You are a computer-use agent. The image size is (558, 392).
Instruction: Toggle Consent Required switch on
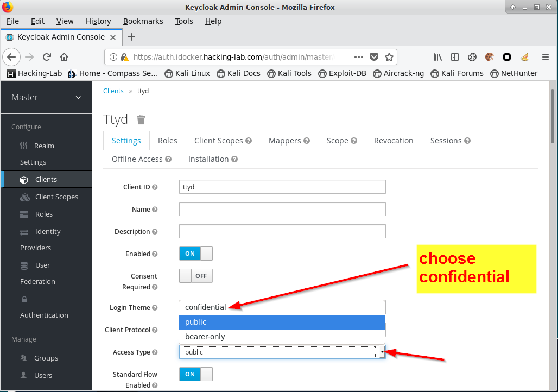click(x=196, y=276)
